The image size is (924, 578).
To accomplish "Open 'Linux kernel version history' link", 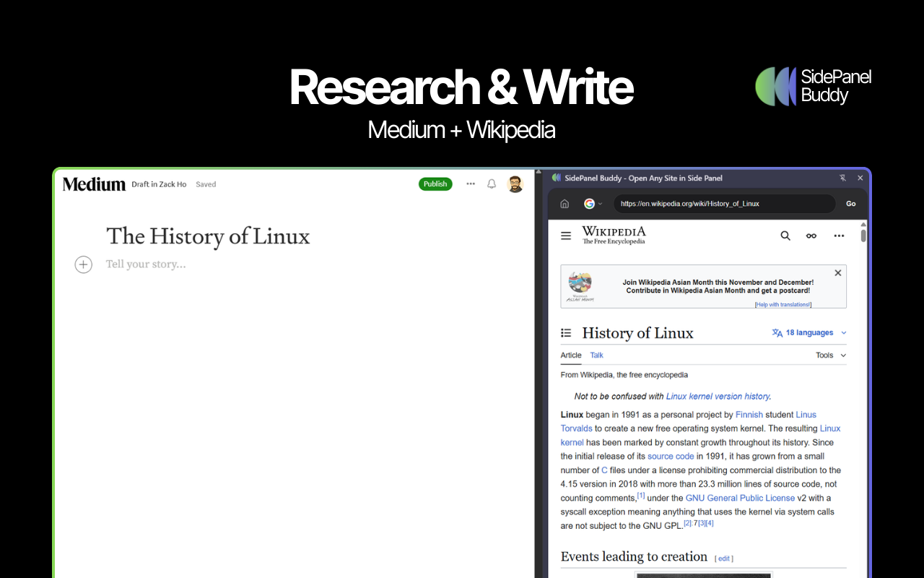I will 718,397.
